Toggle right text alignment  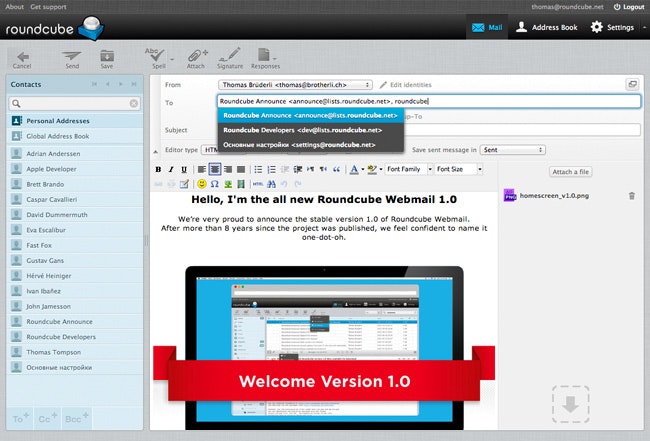(228, 169)
